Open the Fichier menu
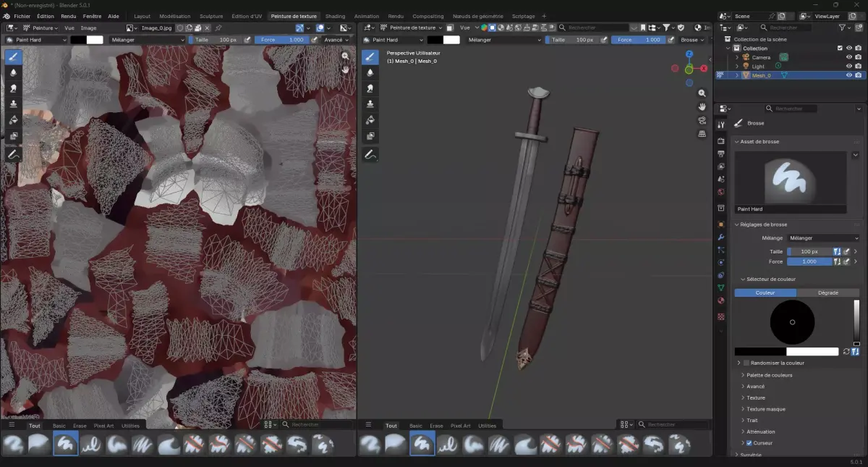Viewport: 868px width, 467px height. (x=22, y=16)
